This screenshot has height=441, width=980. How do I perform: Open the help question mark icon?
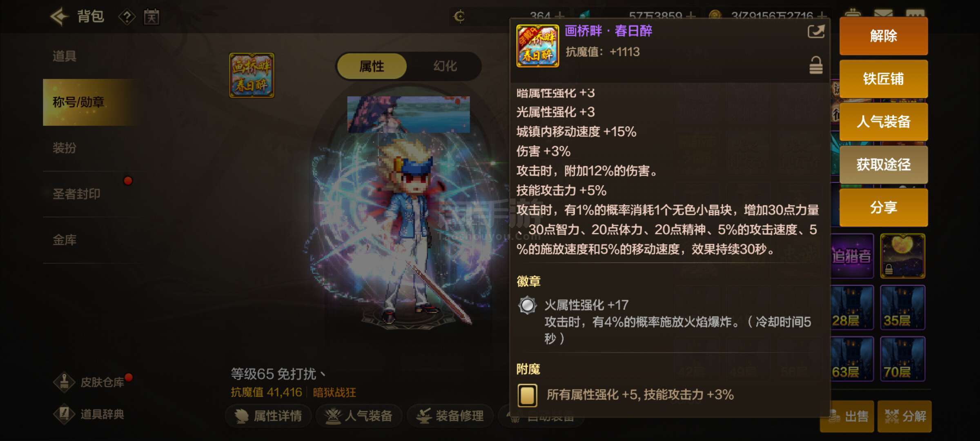point(127,17)
